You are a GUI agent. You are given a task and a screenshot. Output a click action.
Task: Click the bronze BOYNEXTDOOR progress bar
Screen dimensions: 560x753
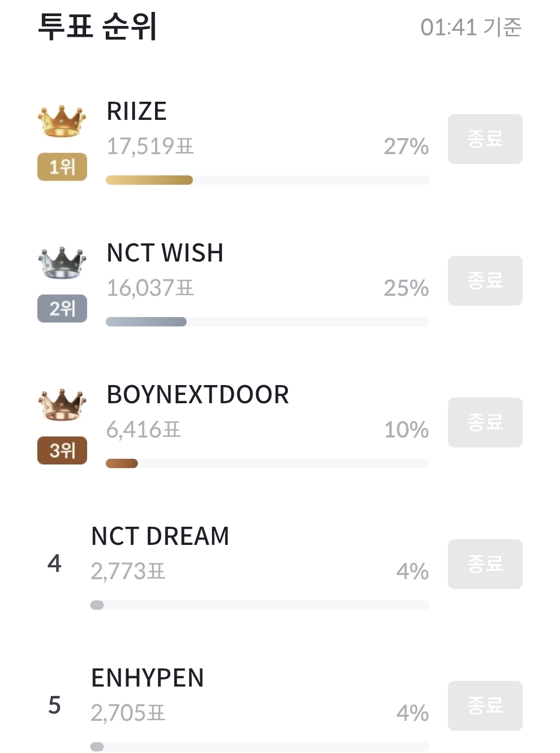tap(122, 463)
